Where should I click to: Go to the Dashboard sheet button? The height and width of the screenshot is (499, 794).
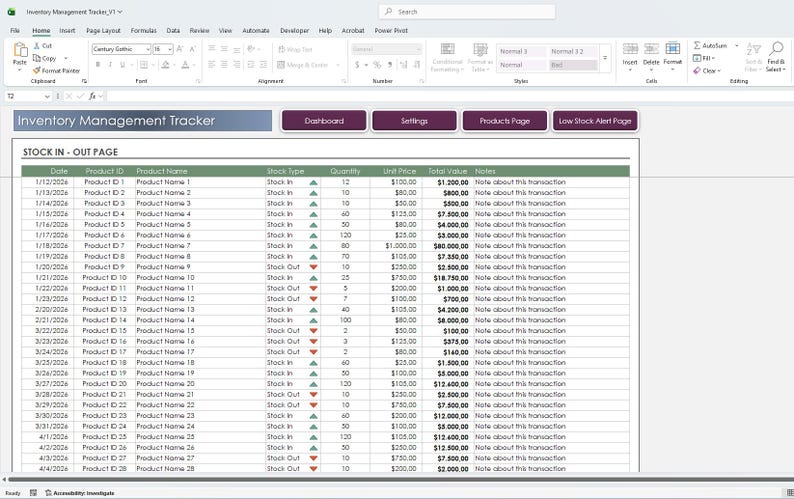[324, 121]
